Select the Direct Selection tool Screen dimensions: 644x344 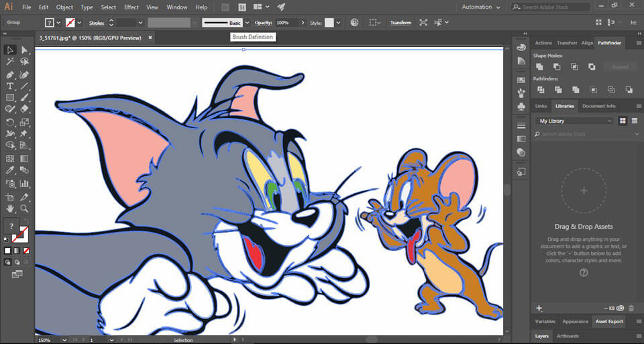point(25,50)
